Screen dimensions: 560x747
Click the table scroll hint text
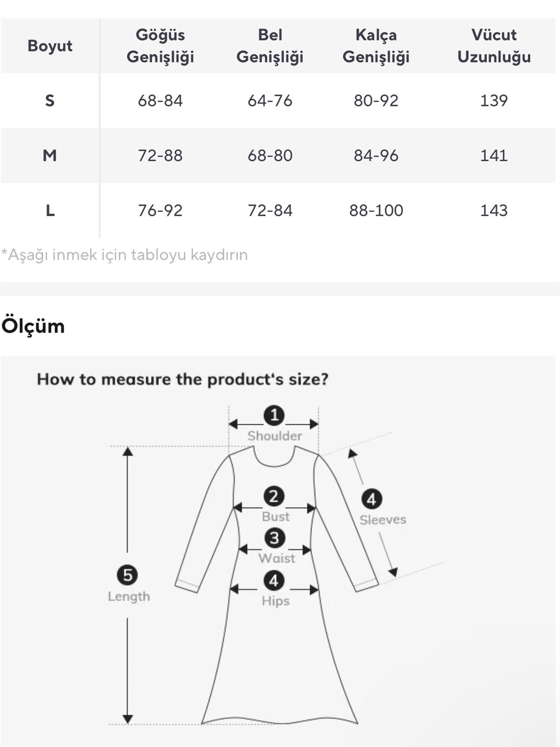tap(125, 255)
